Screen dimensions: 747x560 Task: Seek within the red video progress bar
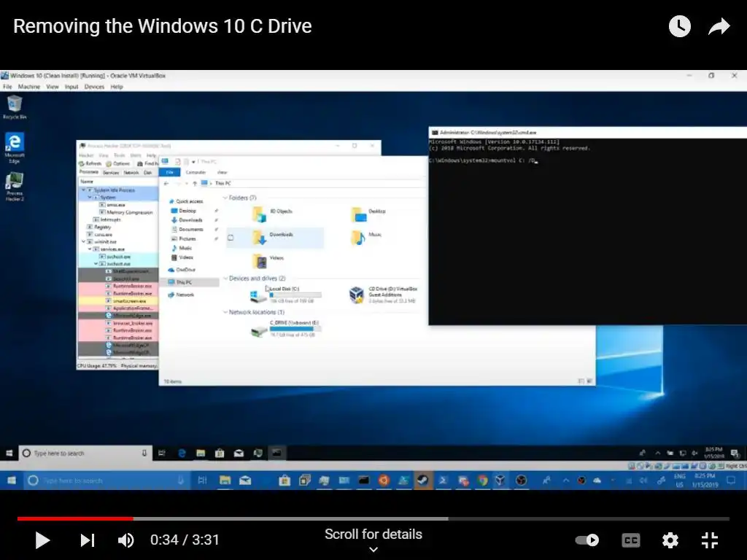pyautogui.click(x=75, y=518)
